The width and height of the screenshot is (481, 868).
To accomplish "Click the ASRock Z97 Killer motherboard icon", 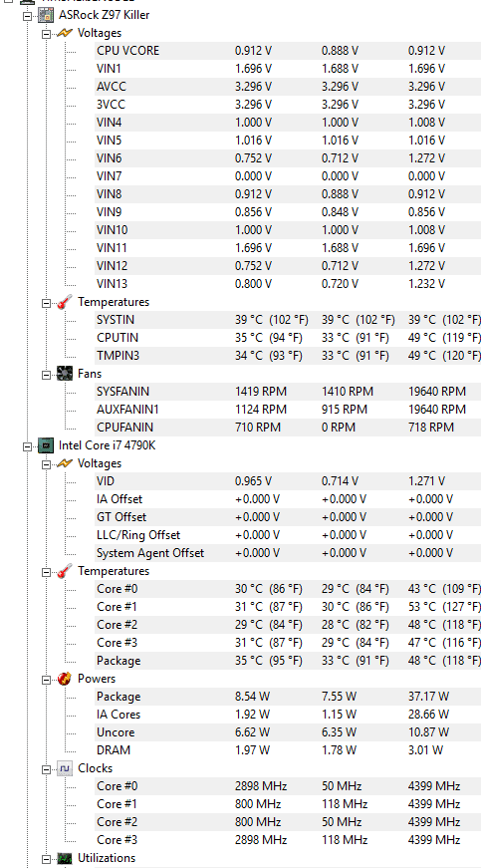I will coord(46,15).
